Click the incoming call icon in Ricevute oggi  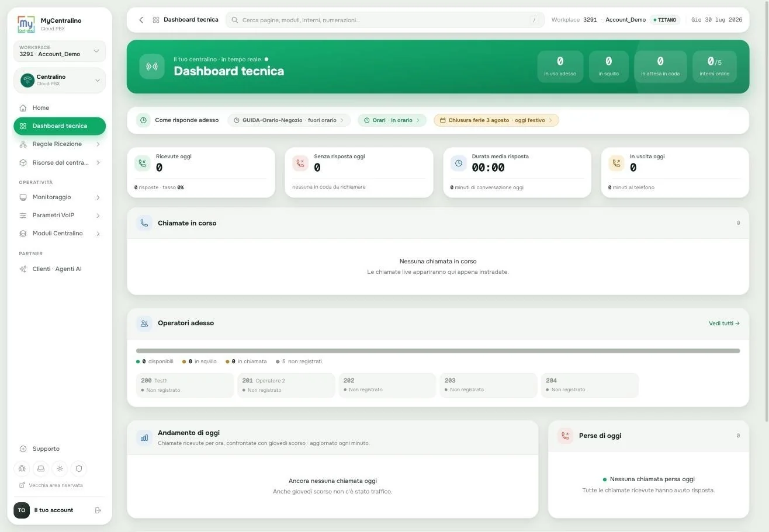[x=143, y=163]
